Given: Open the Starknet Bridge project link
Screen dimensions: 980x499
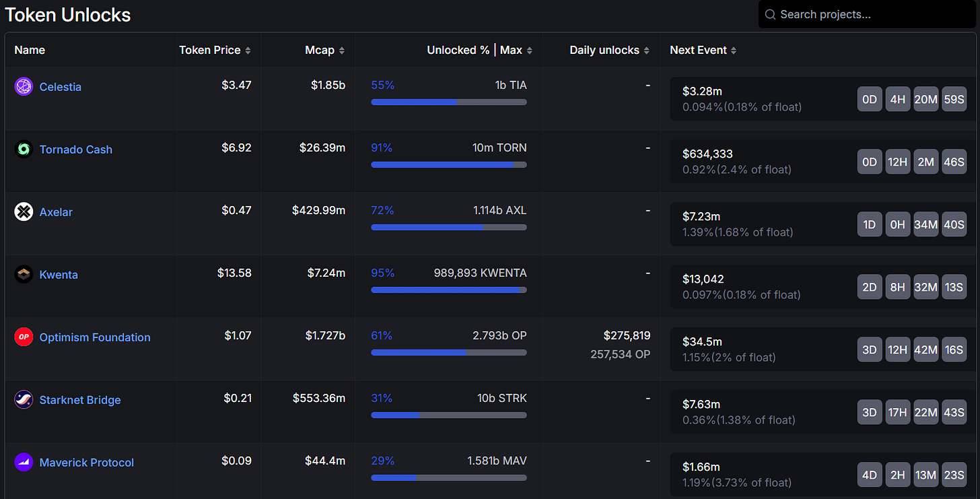Looking at the screenshot, I should (80, 400).
